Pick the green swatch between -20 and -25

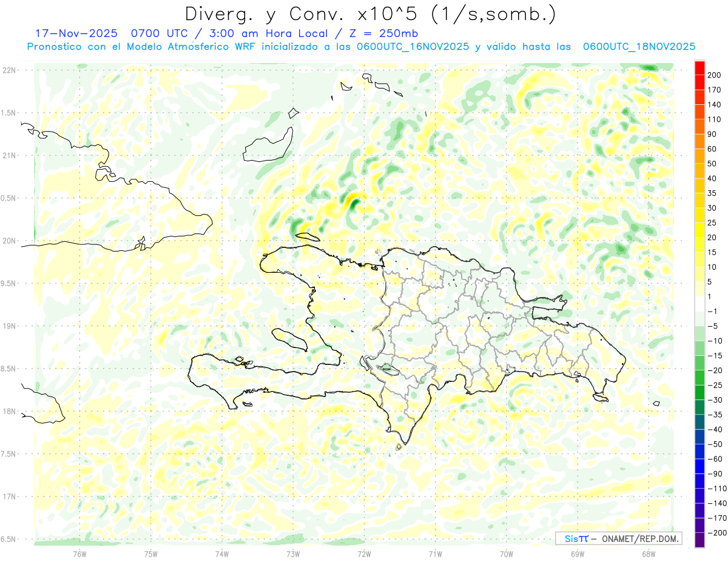[699, 378]
